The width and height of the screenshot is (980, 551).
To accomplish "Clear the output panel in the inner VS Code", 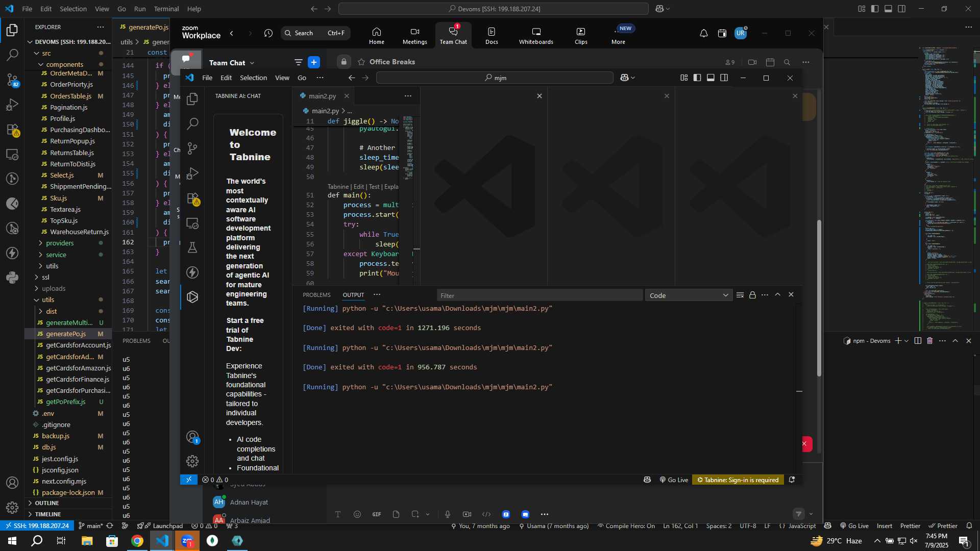I will 740,295.
